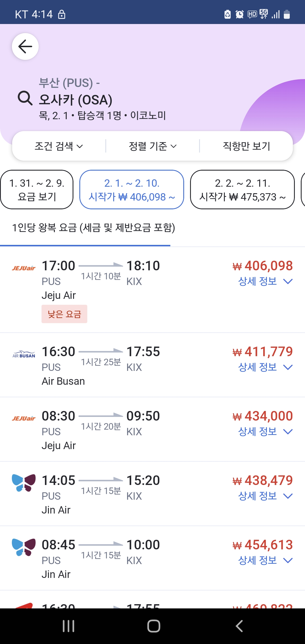Select the 1. 31. ~ 2. 9. date tab
Viewport: 305px width, 644px height.
[37, 190]
